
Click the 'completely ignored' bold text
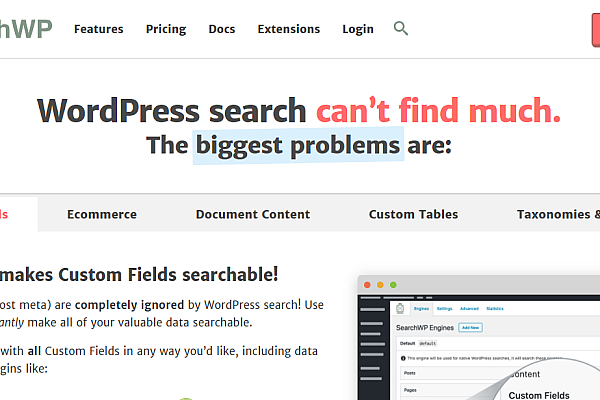129,305
